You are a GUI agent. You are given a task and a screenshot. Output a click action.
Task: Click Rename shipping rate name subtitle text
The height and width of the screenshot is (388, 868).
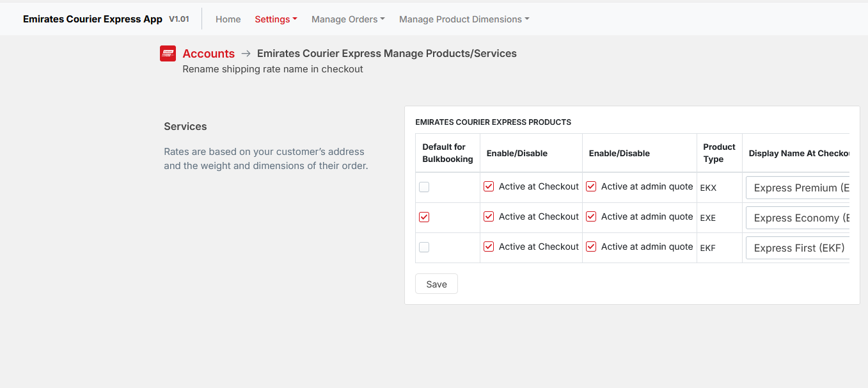pyautogui.click(x=273, y=69)
